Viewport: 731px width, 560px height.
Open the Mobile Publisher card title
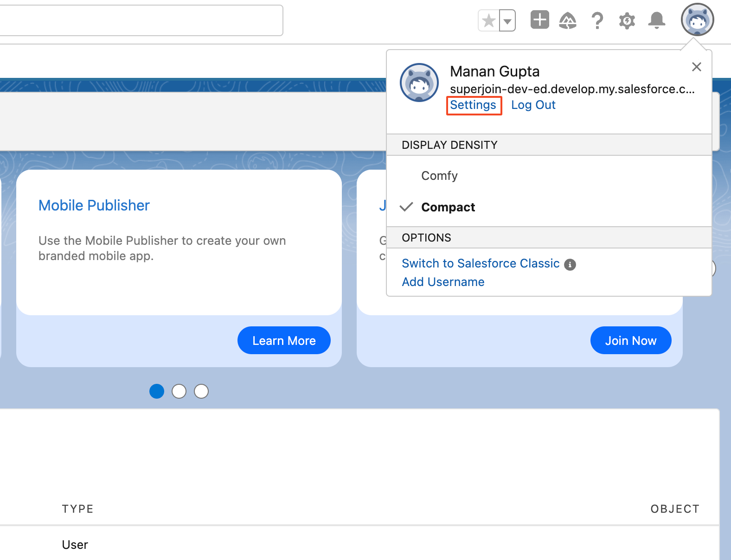94,205
